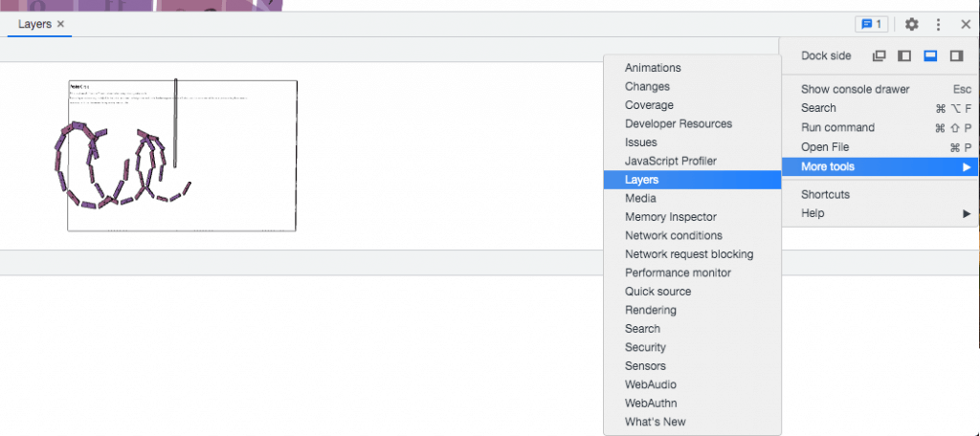
Task: Switch to the Layers tab
Action: [34, 24]
